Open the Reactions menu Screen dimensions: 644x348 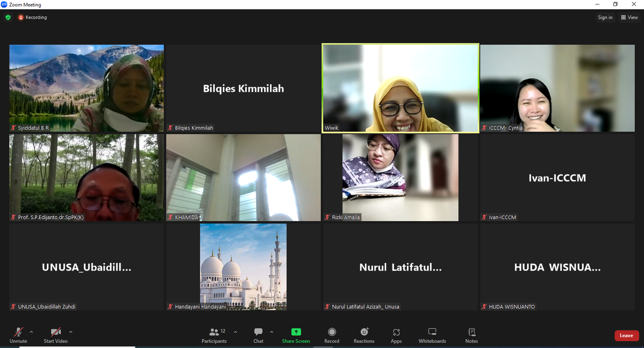[364, 335]
